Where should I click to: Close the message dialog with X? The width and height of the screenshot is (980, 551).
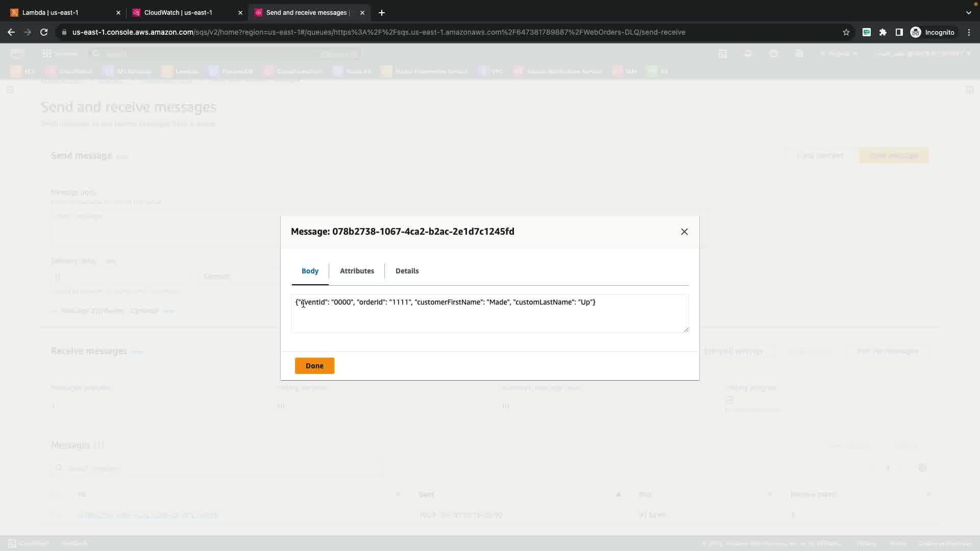[x=684, y=232]
